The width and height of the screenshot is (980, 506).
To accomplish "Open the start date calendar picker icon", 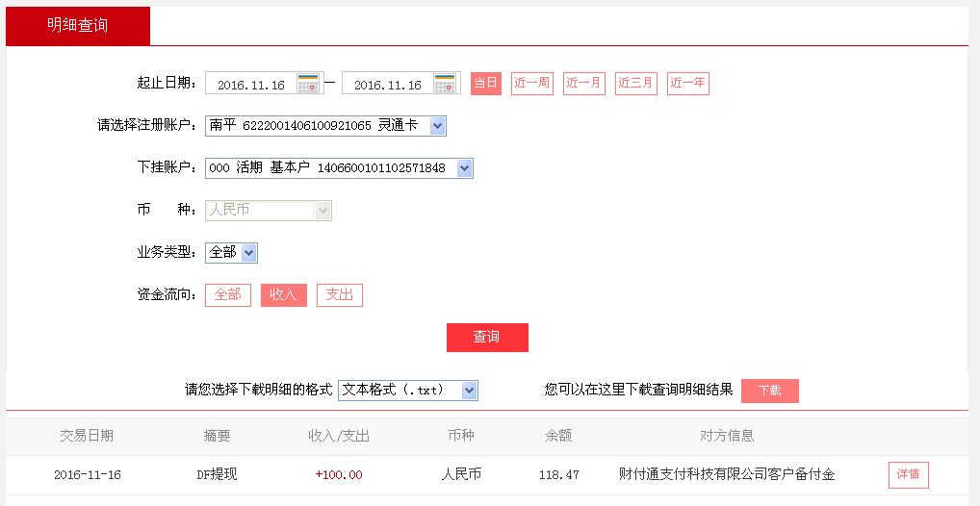I will pos(308,84).
